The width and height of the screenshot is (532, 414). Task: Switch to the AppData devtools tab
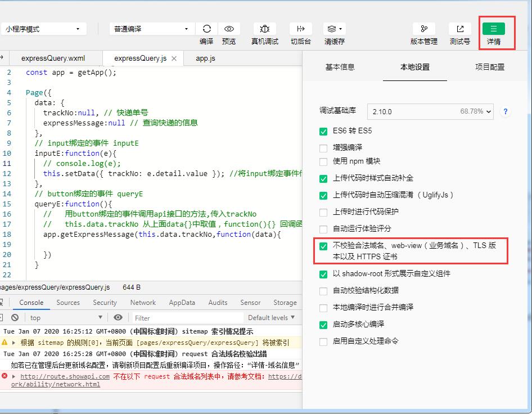[182, 303]
